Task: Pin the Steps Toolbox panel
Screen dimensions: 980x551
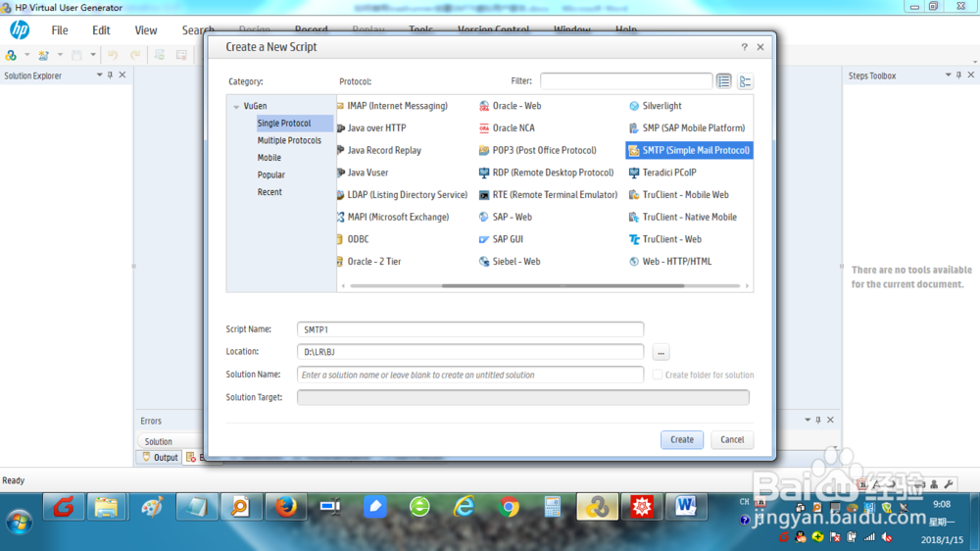Action: pos(958,75)
